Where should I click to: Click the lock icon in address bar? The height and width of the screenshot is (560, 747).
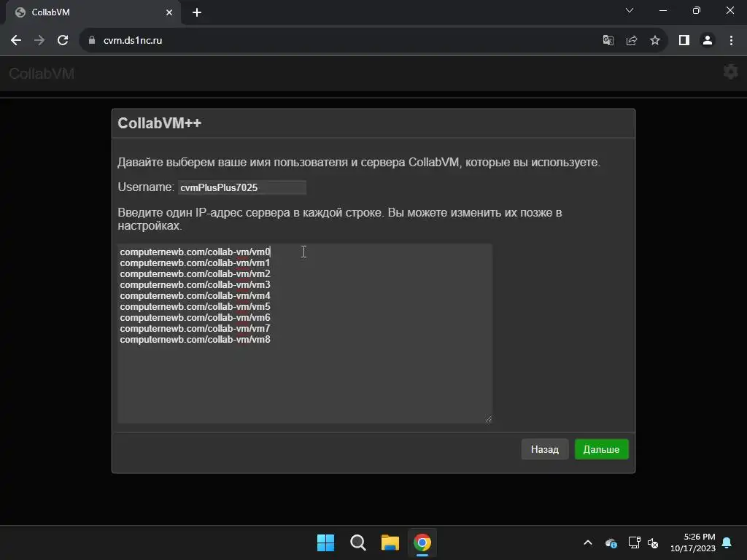click(x=92, y=41)
